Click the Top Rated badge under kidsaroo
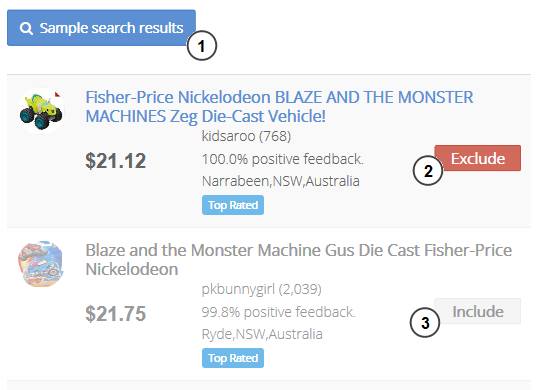This screenshot has height=390, width=543. click(233, 205)
